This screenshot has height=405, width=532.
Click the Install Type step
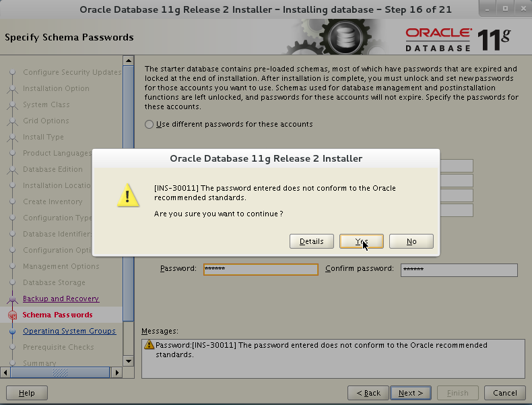(x=43, y=137)
